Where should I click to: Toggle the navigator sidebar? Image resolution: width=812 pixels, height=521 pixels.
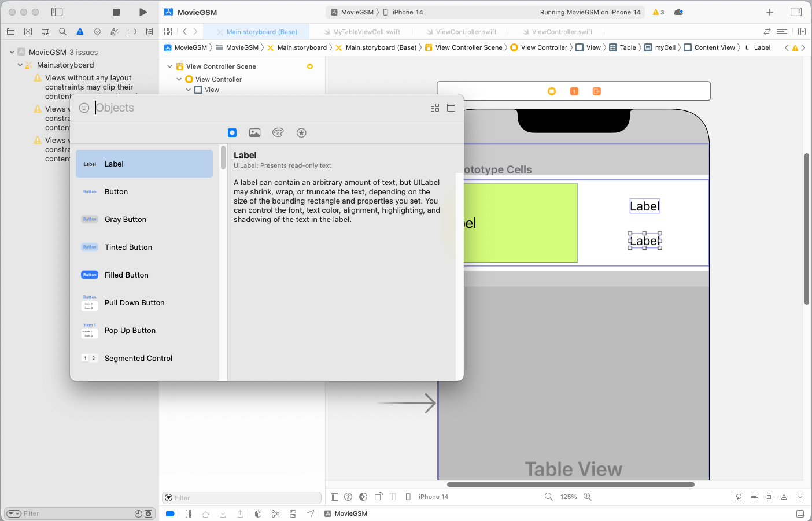57,12
